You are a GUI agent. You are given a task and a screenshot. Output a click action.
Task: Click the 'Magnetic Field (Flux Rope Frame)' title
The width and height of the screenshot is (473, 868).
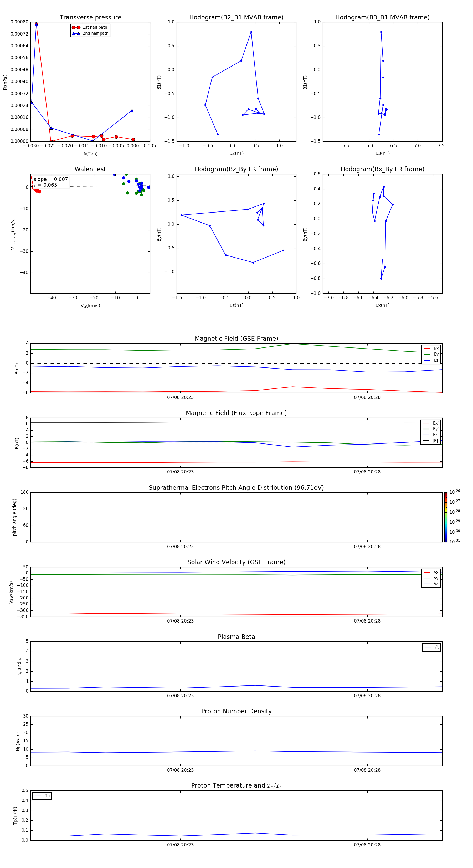coord(236,413)
